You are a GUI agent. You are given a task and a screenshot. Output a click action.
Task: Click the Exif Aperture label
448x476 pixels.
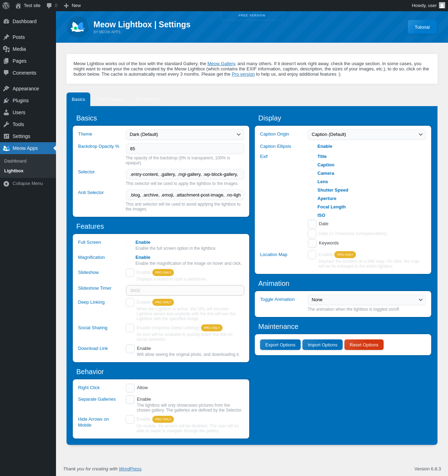tap(327, 199)
